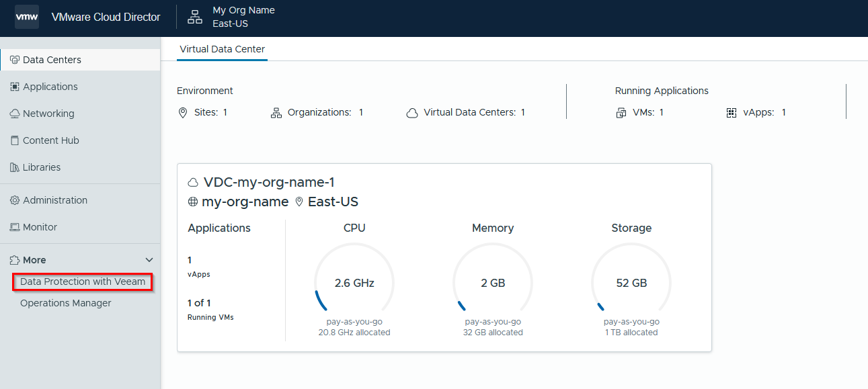
Task: Click the '1 TB allocated' text
Action: pyautogui.click(x=631, y=333)
